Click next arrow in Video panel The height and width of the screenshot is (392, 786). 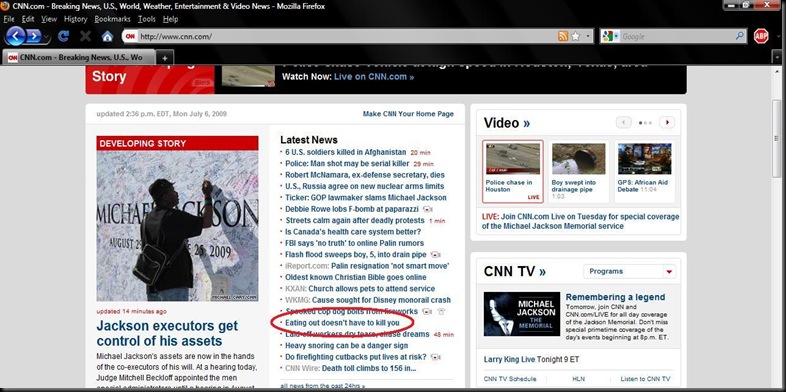click(667, 122)
